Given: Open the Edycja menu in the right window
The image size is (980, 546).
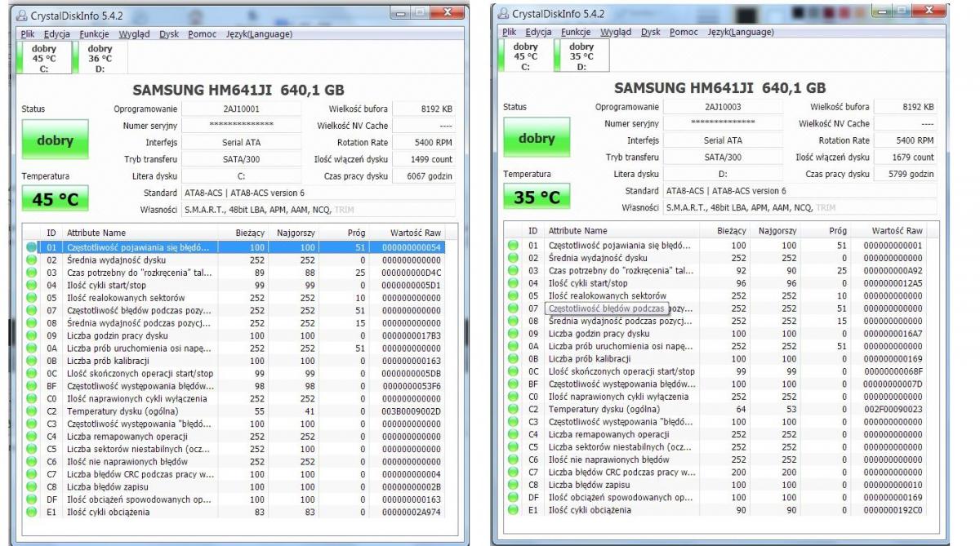Looking at the screenshot, I should click(539, 33).
